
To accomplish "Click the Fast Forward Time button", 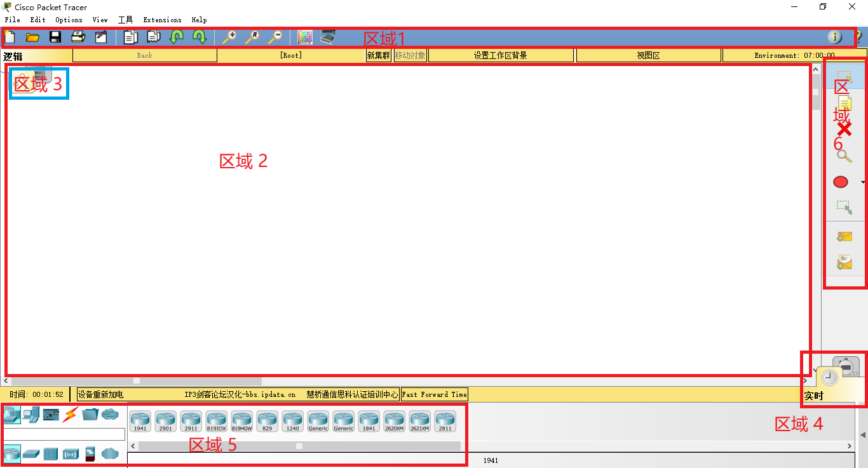I will [435, 394].
